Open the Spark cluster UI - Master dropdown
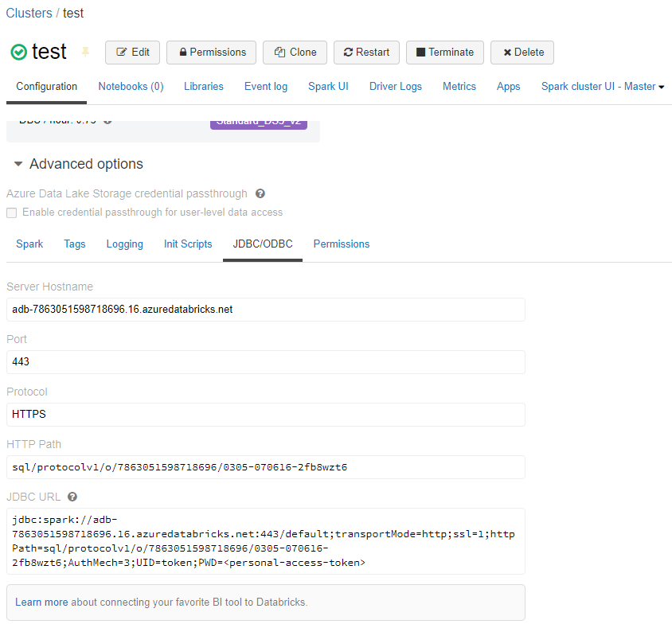Viewport: 672px width, 624px height. pos(602,86)
